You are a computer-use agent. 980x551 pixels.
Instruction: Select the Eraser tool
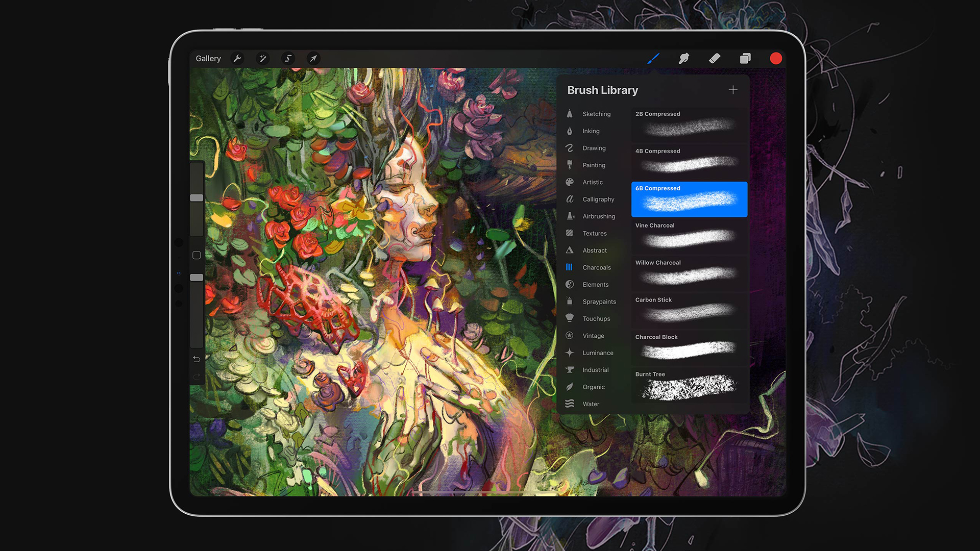[715, 59]
